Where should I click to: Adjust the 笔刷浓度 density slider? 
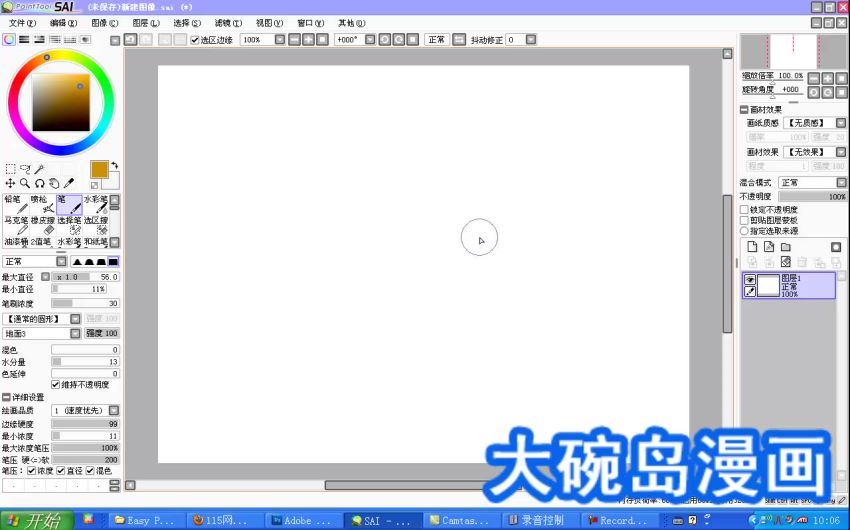[85, 303]
